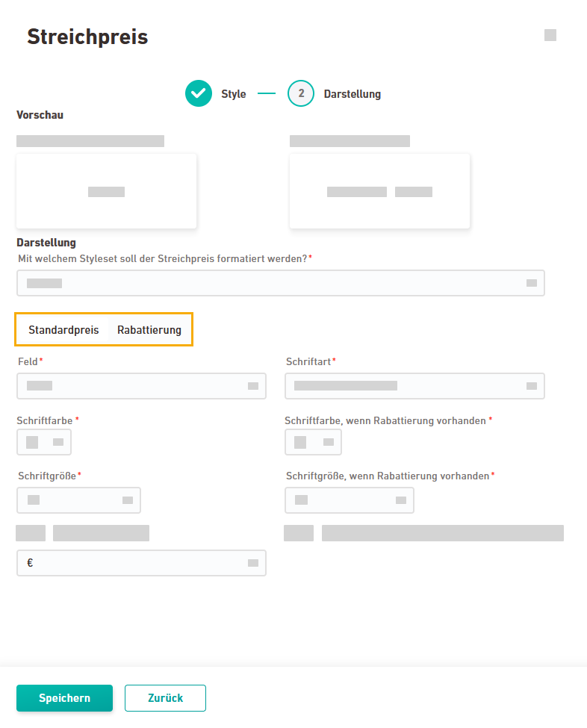This screenshot has width=587, height=728.
Task: Expand the Feld dropdown
Action: (x=253, y=386)
